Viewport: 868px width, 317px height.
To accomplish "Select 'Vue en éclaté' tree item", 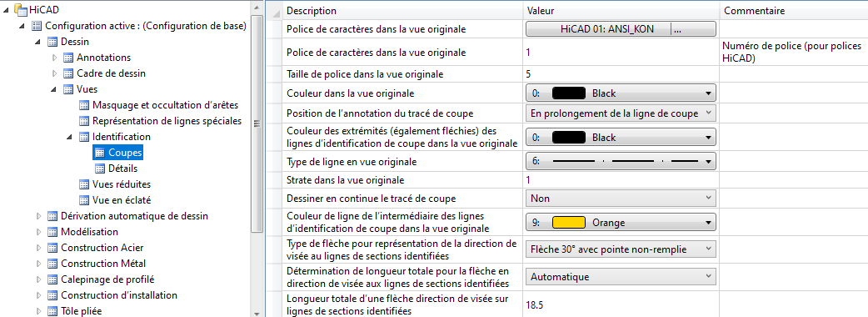I will pos(122,200).
